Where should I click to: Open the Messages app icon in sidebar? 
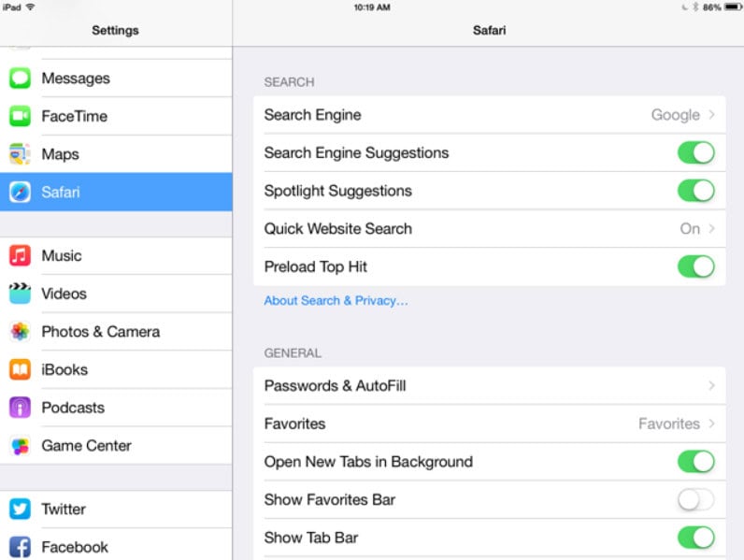point(20,78)
